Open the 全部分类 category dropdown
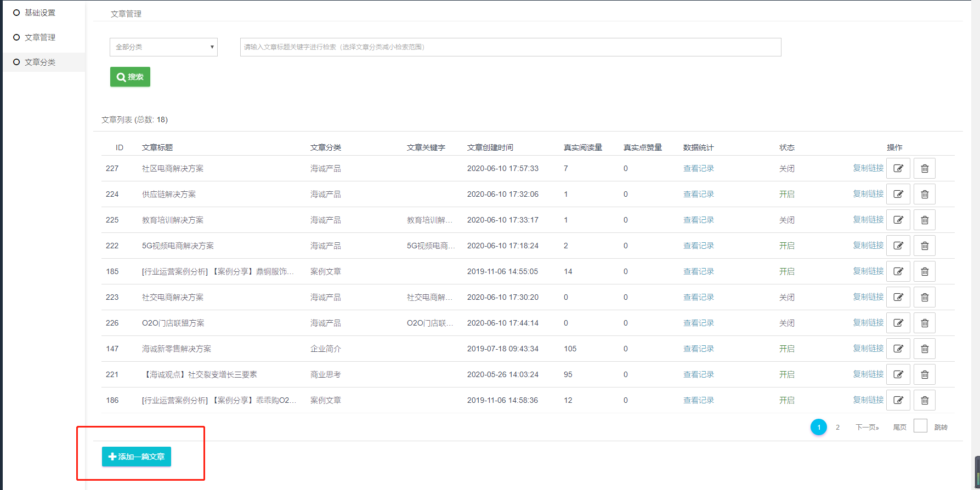 (x=163, y=47)
